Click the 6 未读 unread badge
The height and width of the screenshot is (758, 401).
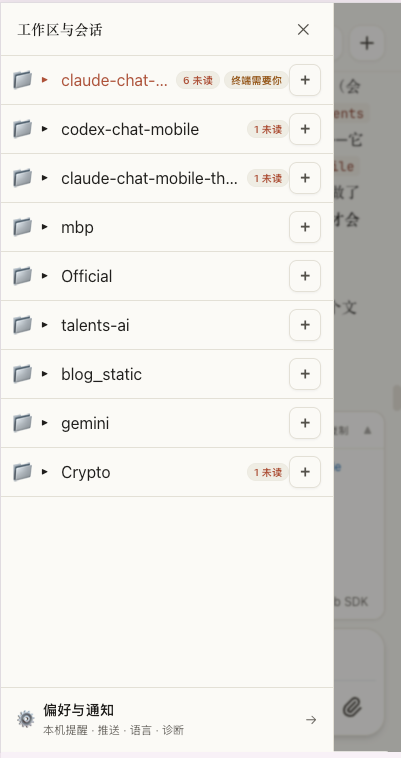click(x=198, y=80)
